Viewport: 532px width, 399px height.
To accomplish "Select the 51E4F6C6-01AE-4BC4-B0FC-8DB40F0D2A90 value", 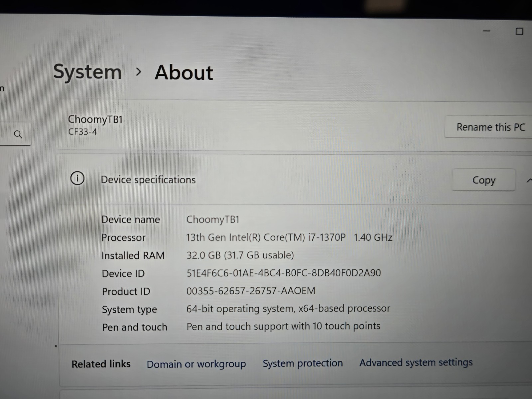I will pos(284,273).
